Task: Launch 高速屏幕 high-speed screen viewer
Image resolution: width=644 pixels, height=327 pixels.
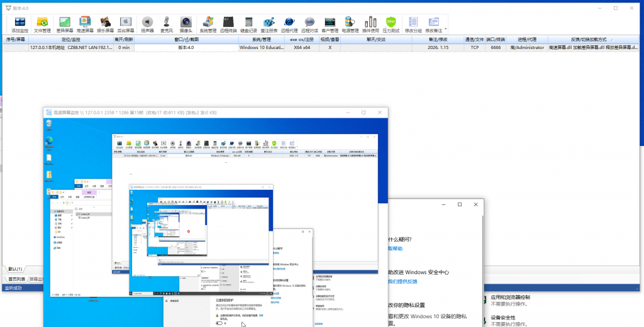Action: [x=86, y=25]
